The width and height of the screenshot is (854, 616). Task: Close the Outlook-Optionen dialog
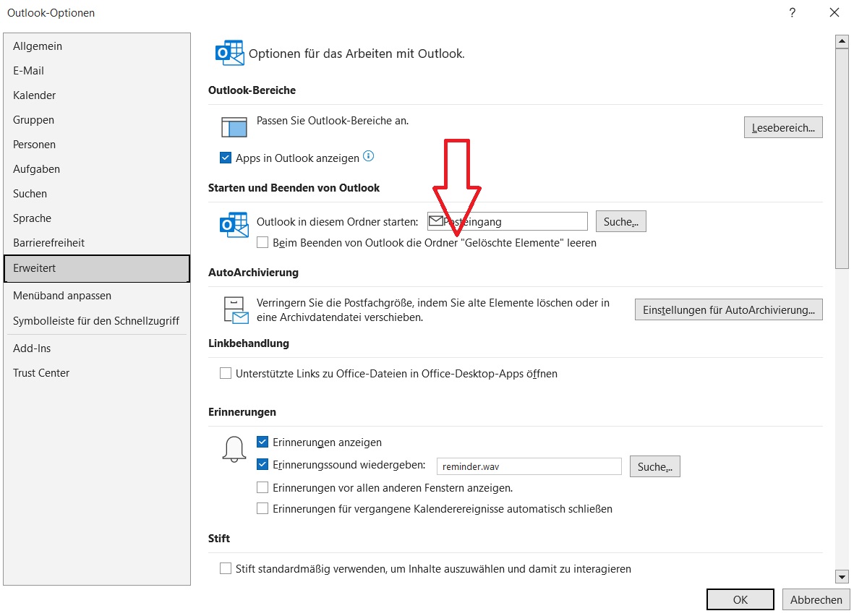[x=834, y=12]
